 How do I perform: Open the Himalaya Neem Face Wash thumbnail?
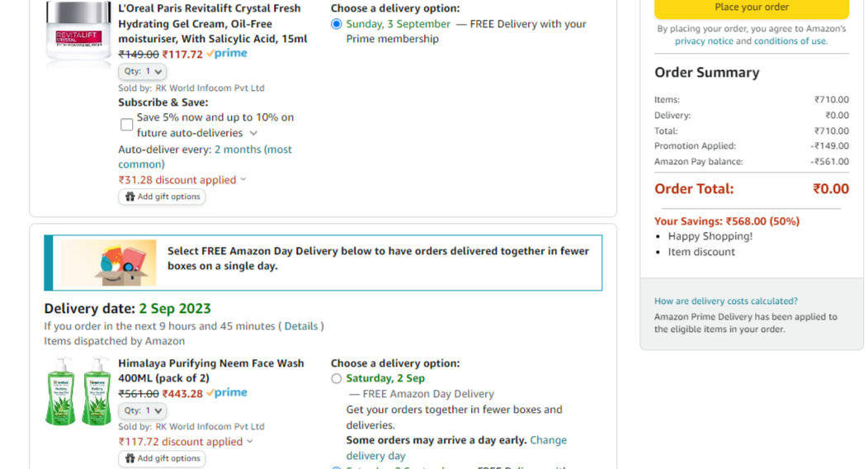point(78,391)
